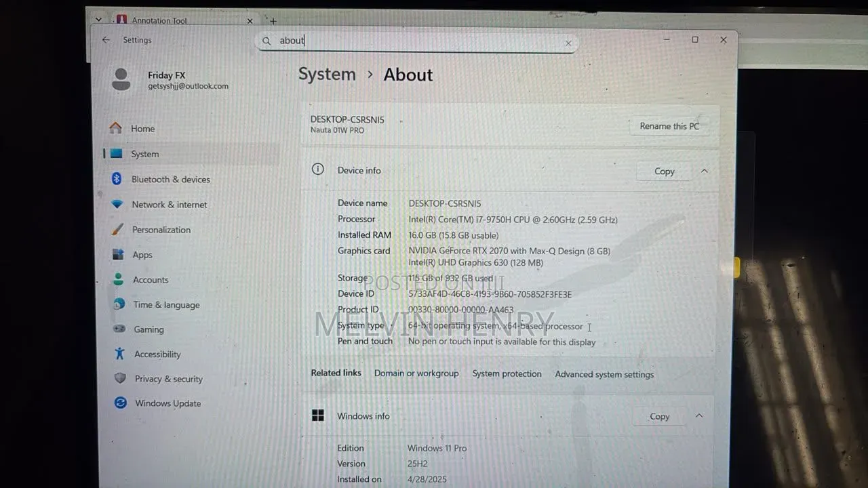
Task: Click into the Settings search field
Action: coord(416,41)
